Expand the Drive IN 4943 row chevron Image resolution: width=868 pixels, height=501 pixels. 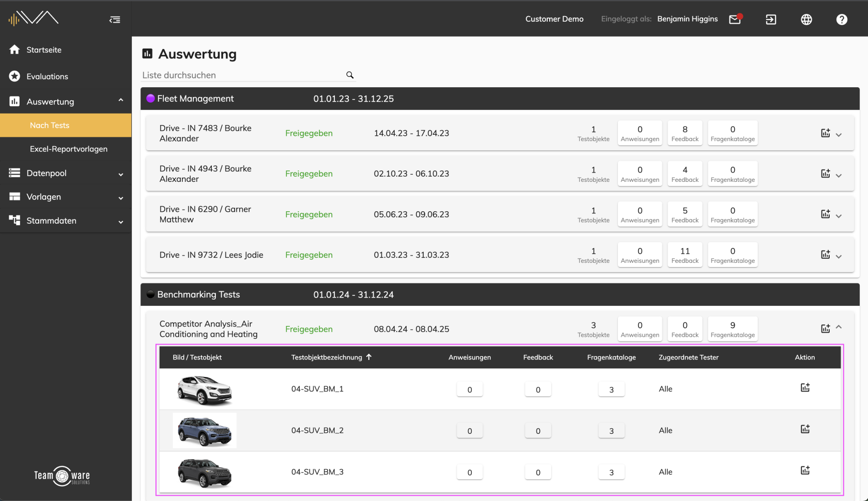(x=839, y=176)
